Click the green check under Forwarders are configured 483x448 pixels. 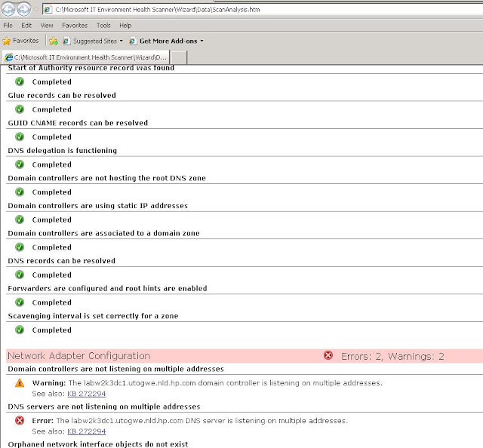click(x=20, y=302)
